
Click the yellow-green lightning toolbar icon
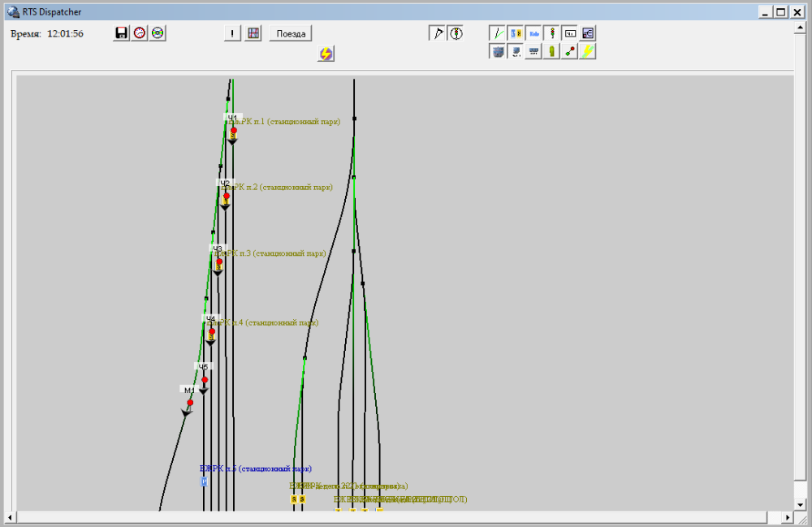588,51
